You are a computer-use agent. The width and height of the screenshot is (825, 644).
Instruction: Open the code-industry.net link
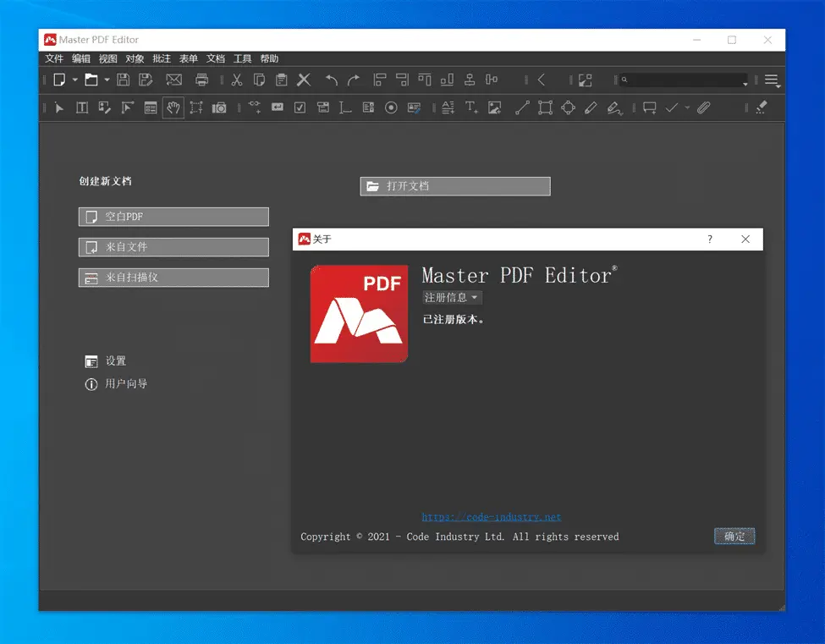492,517
